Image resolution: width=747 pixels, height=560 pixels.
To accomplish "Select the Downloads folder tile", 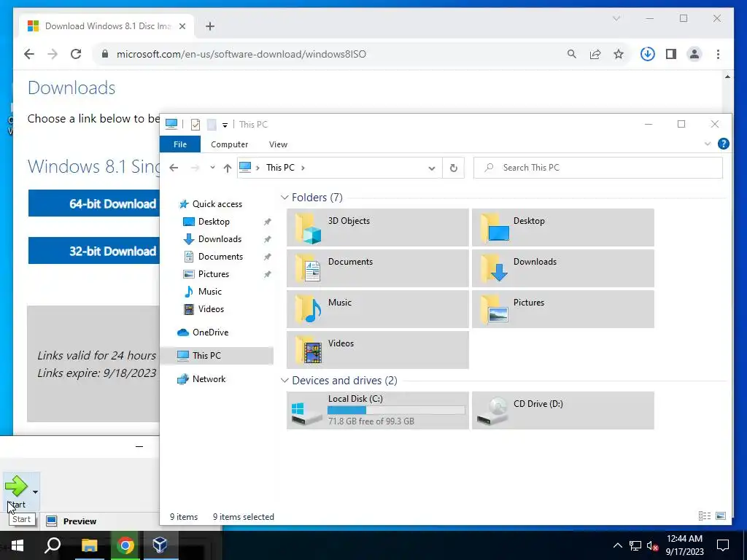I will (563, 268).
